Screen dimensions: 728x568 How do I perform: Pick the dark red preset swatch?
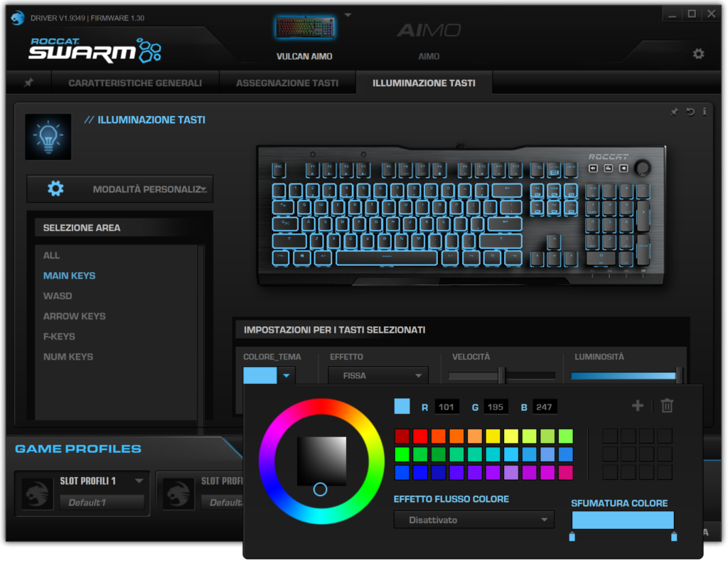tap(402, 436)
